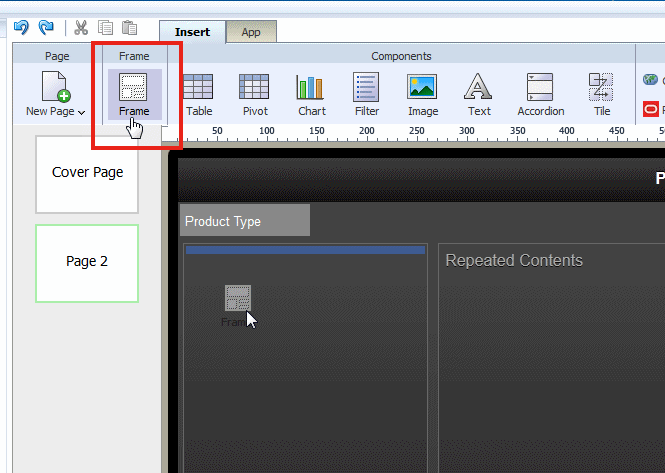This screenshot has width=665, height=473.
Task: Insert a Pivot table component
Action: point(254,94)
